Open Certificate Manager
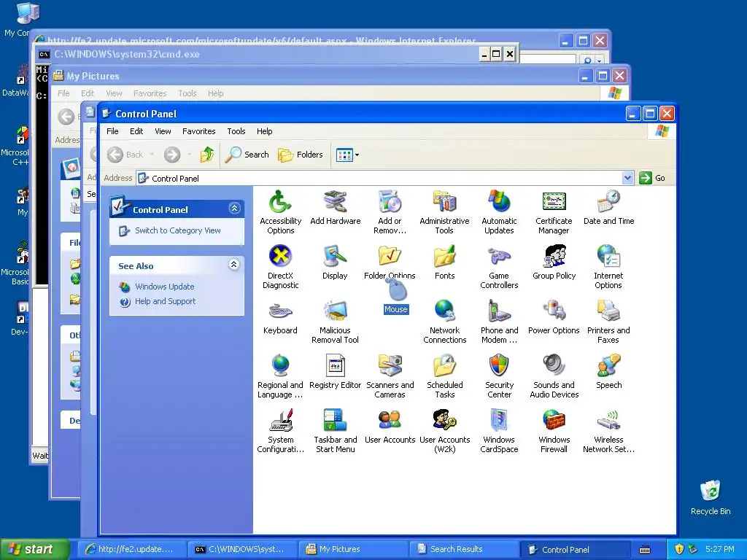This screenshot has height=560, width=747. pos(554,212)
